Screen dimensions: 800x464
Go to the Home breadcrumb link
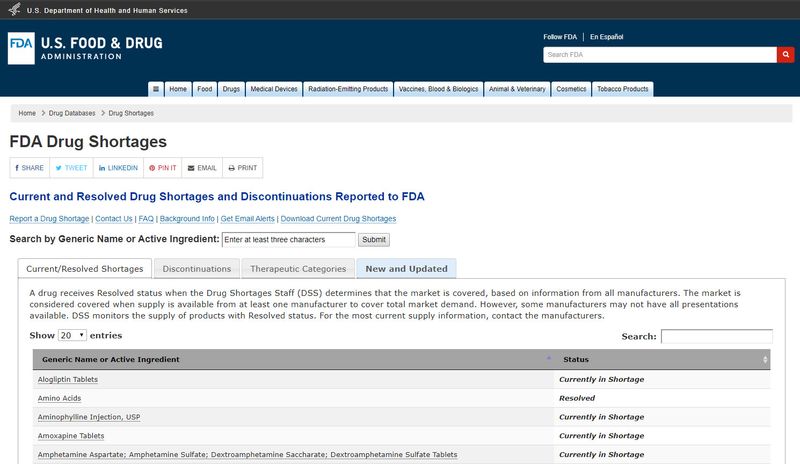pos(27,113)
